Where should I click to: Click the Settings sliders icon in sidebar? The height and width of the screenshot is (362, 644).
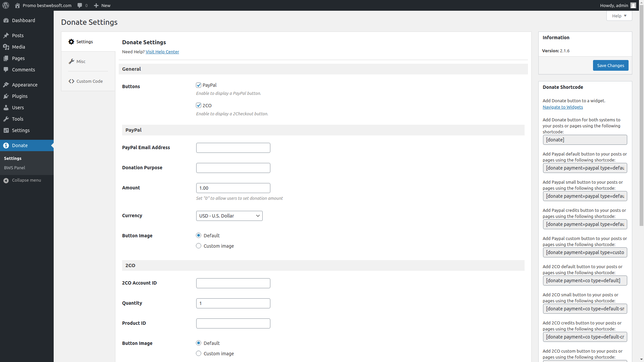6,130
